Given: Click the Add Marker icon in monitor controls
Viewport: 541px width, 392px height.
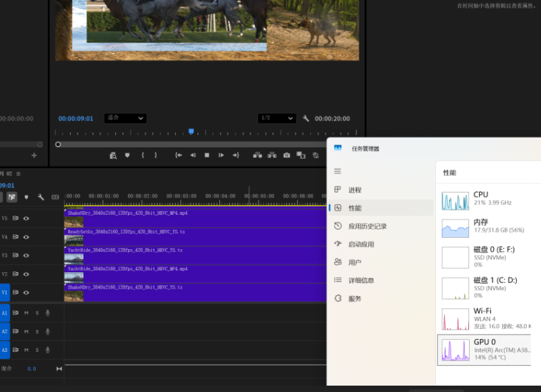Looking at the screenshot, I should pyautogui.click(x=127, y=156).
